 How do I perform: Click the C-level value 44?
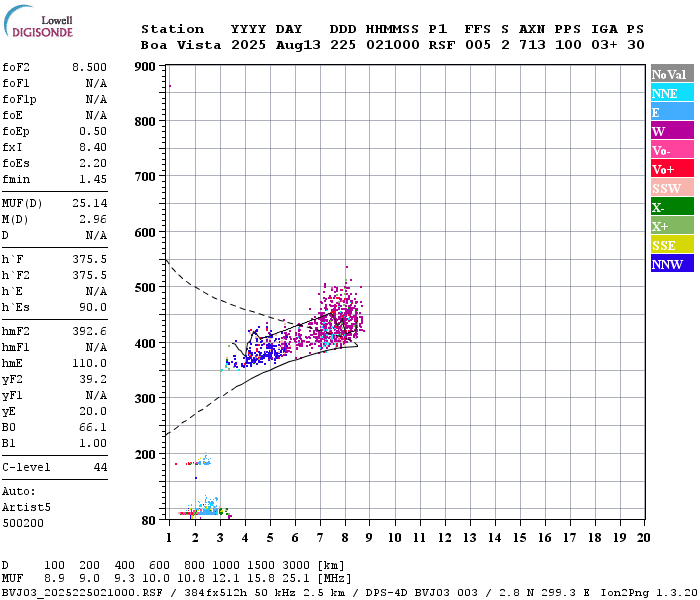[100, 467]
